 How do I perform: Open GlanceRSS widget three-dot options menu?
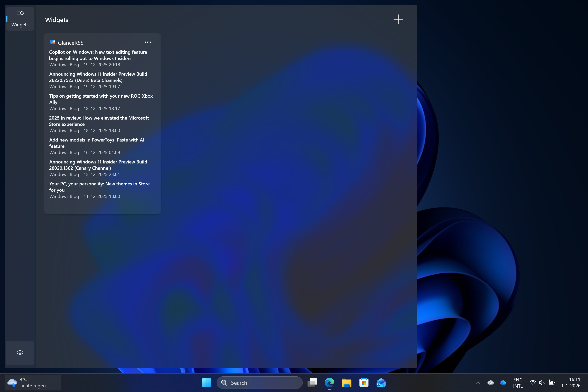click(148, 42)
